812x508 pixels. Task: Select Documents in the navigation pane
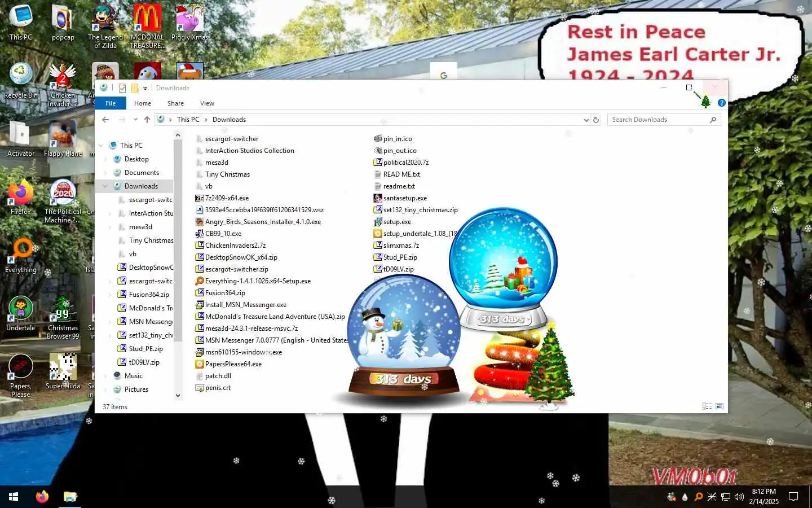pos(142,173)
